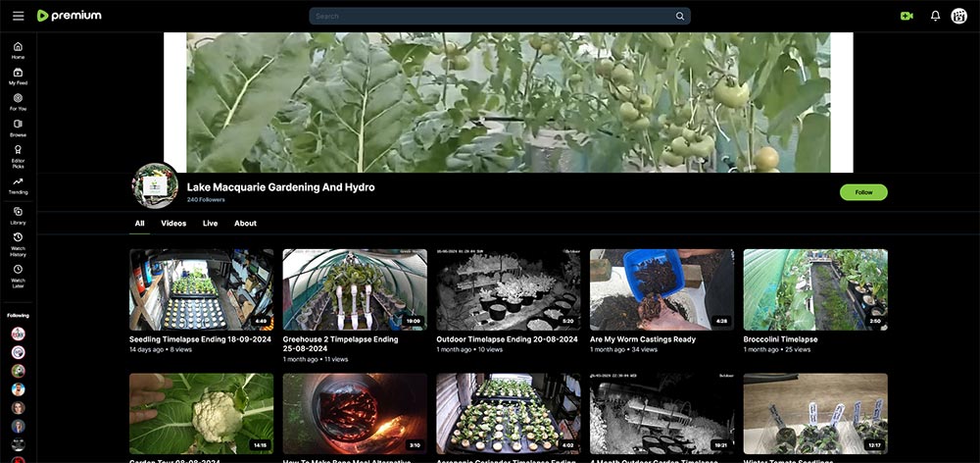Open the About tab
The image size is (980, 463).
[x=246, y=224]
